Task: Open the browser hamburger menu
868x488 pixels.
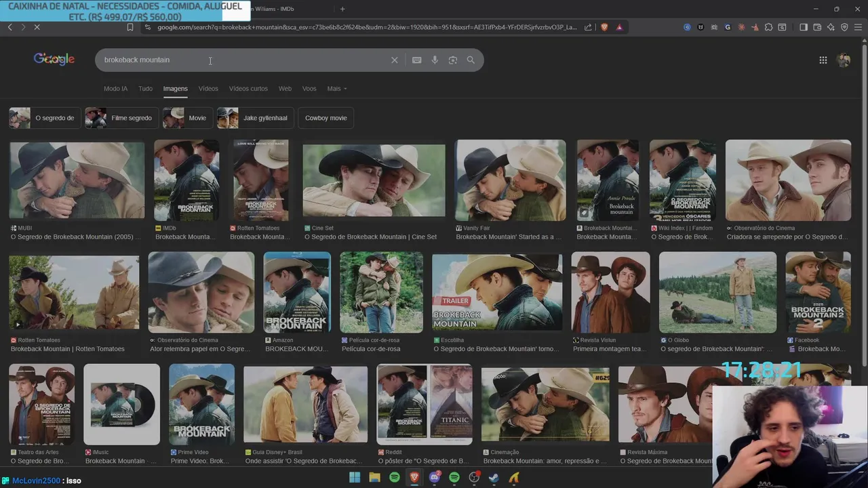Action: (x=858, y=27)
